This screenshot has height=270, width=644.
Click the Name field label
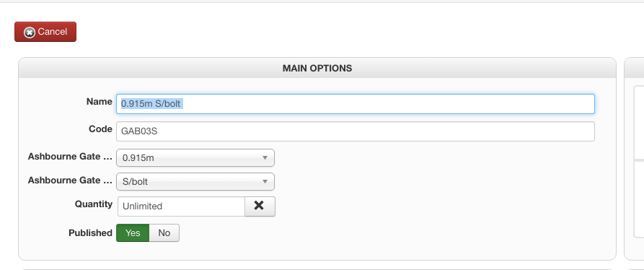[99, 102]
